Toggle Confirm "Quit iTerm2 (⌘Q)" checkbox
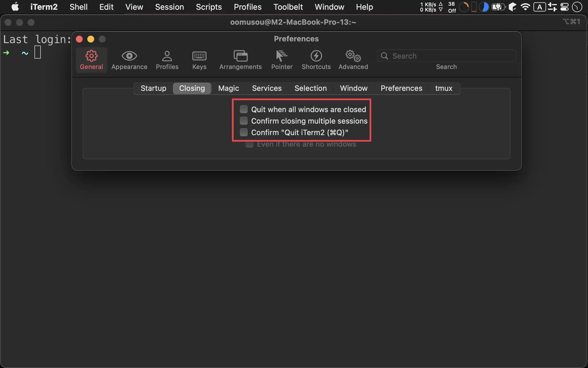This screenshot has width=588, height=368. pyautogui.click(x=244, y=132)
